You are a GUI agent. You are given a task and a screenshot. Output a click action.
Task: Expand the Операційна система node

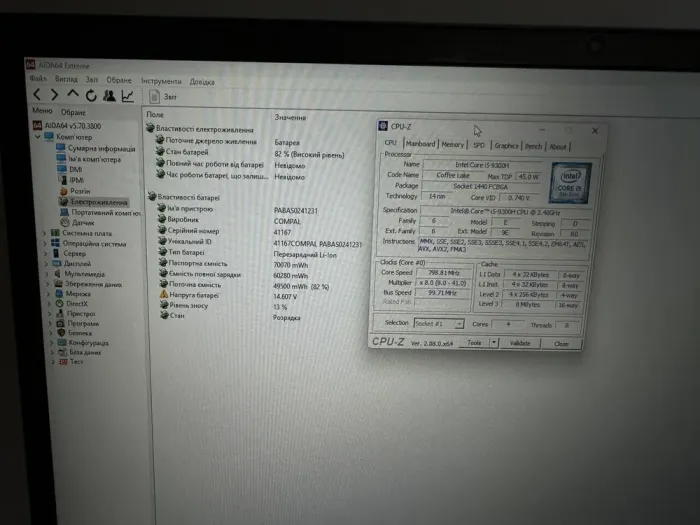click(46, 243)
